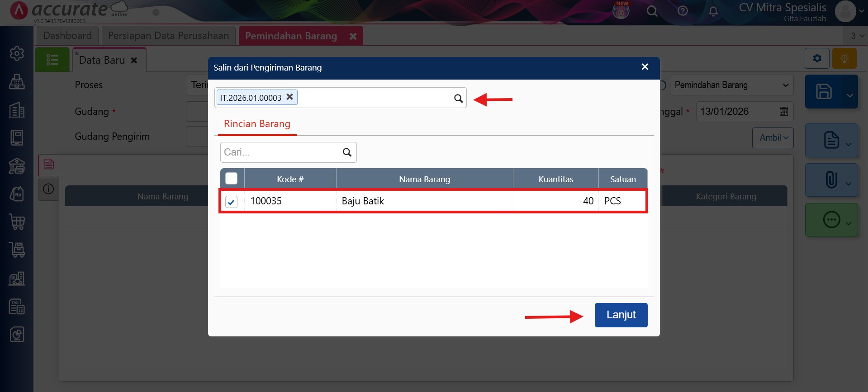Screen dimensions: 868x392
Task: Click the Cari search input field
Action: tap(280, 152)
